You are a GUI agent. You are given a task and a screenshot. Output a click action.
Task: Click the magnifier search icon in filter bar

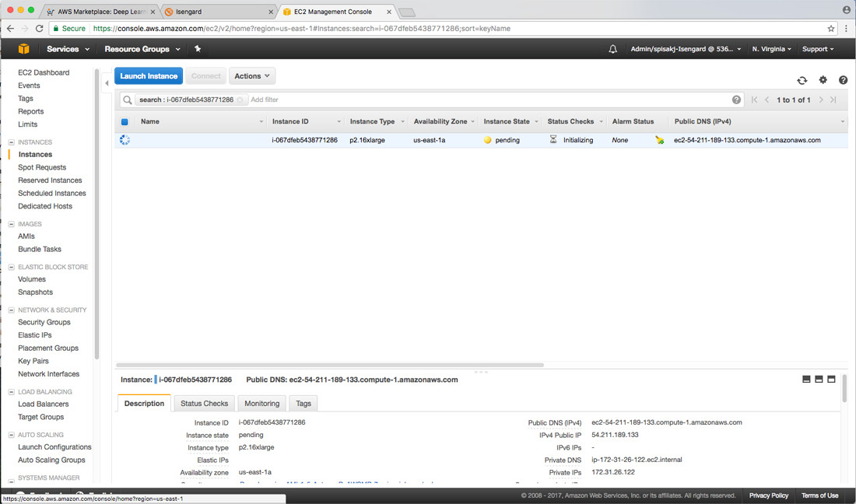(x=127, y=100)
